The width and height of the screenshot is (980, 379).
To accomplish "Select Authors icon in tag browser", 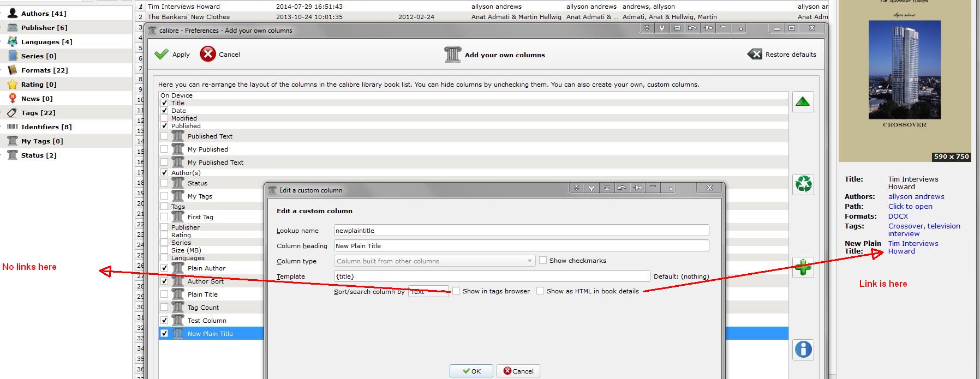I will [x=13, y=13].
